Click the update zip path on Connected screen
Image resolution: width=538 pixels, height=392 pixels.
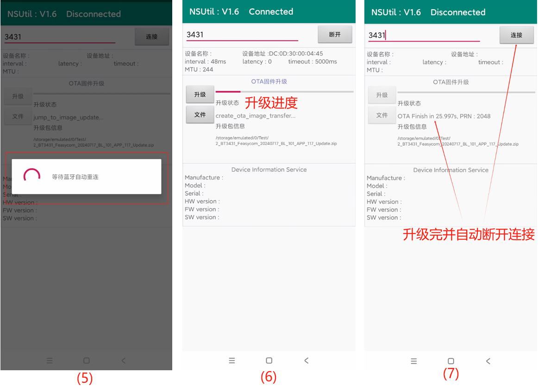pyautogui.click(x=276, y=141)
